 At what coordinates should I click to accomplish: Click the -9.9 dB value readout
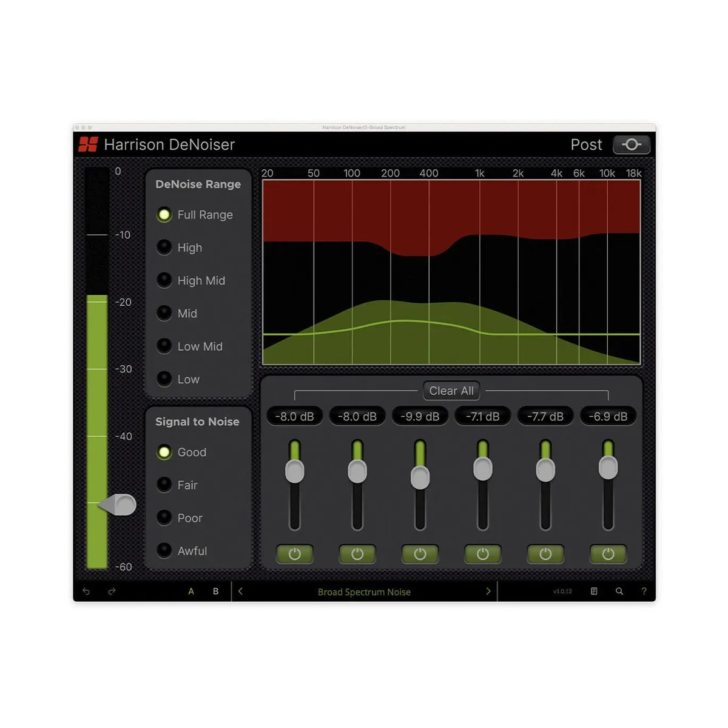(420, 416)
